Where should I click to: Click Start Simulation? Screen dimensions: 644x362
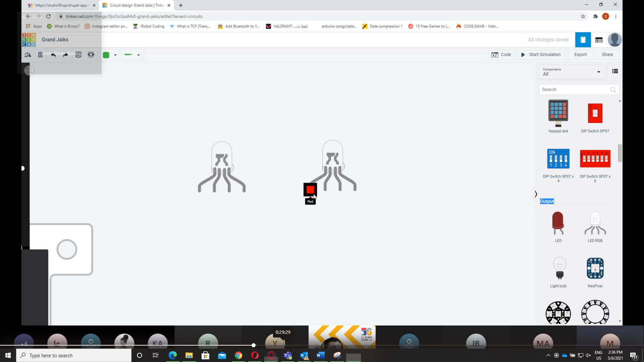click(540, 55)
